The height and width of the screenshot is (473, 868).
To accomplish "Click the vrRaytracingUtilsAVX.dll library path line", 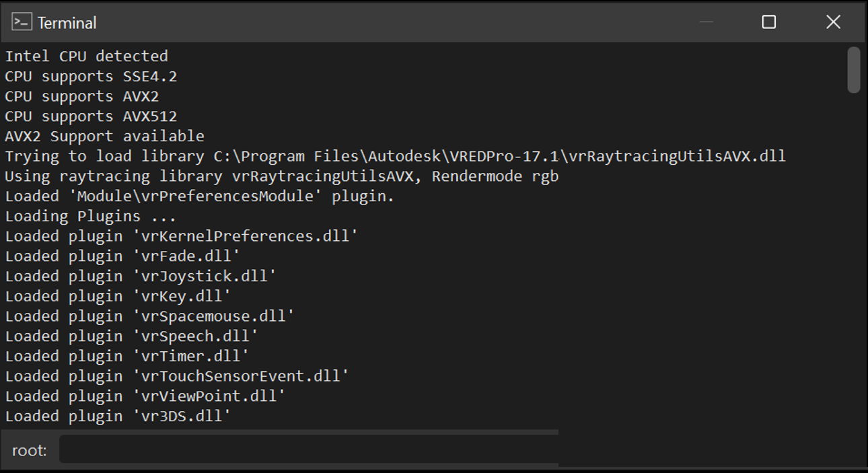I will (x=395, y=156).
